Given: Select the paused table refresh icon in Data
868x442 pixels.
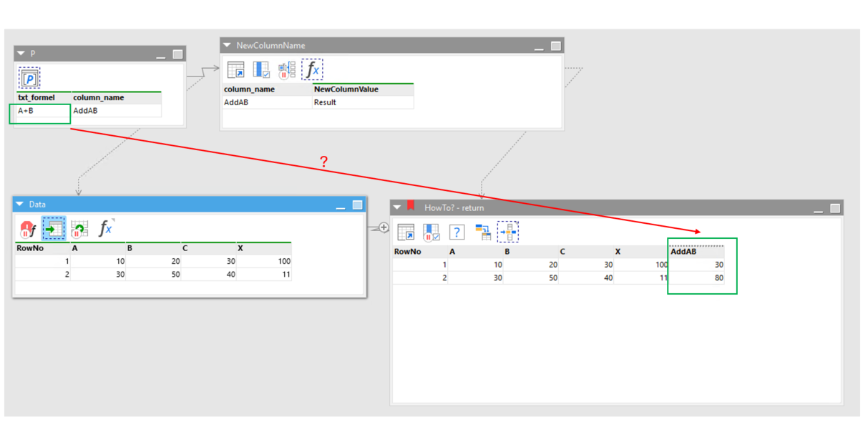Looking at the screenshot, I should point(79,229).
